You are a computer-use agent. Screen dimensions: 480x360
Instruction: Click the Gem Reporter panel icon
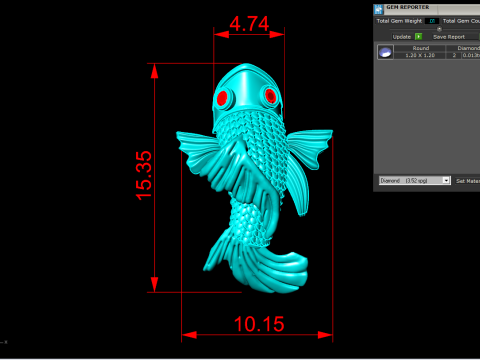pos(378,9)
